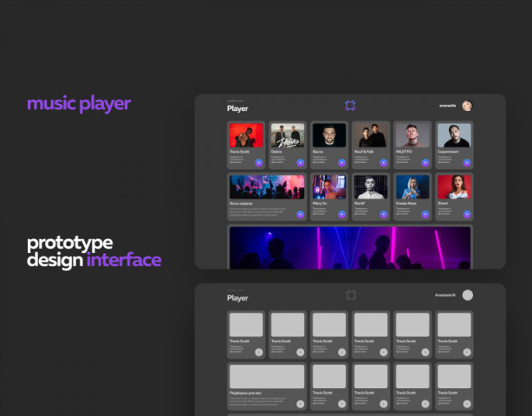Open the user's photo avatar
The width and height of the screenshot is (532, 416).
pyautogui.click(x=468, y=106)
